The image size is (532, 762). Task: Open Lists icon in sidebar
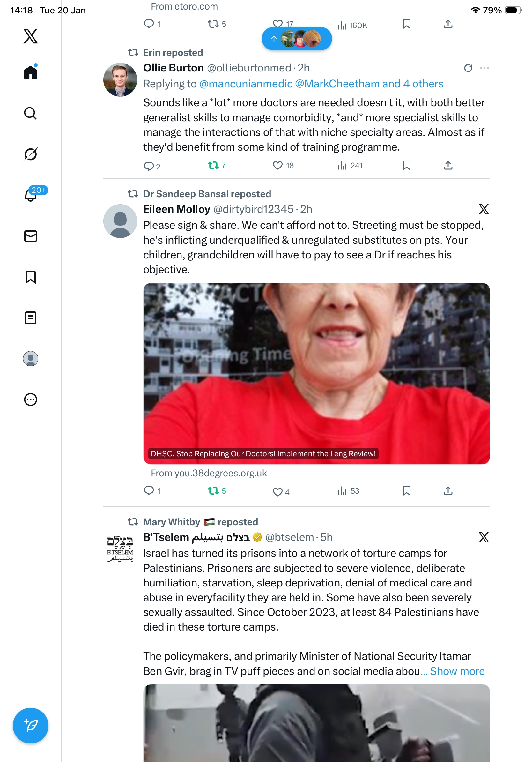(31, 317)
